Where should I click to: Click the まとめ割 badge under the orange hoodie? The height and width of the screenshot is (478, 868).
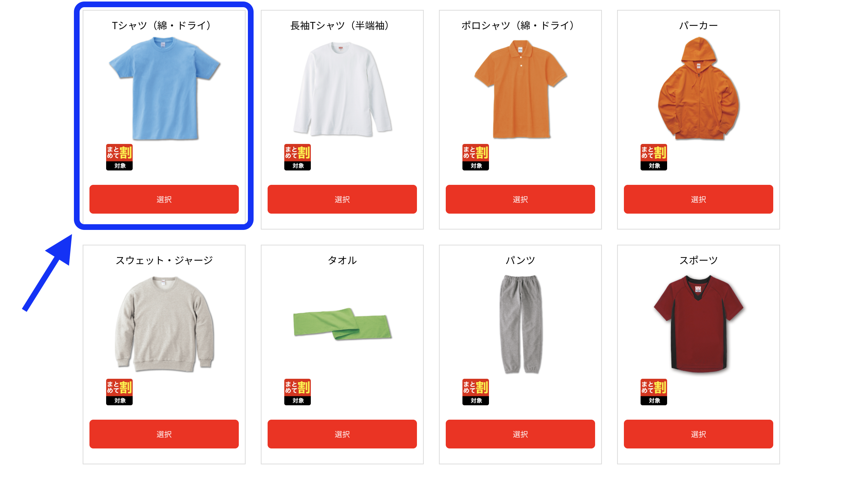tap(654, 157)
